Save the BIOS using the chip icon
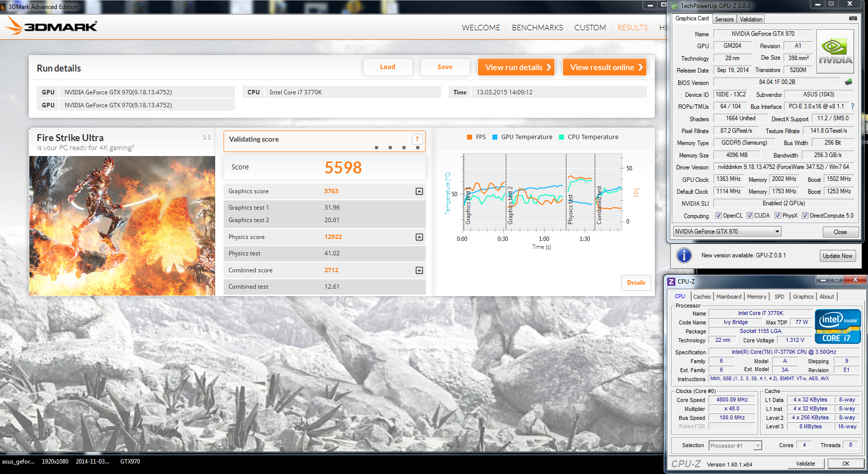 (849, 82)
